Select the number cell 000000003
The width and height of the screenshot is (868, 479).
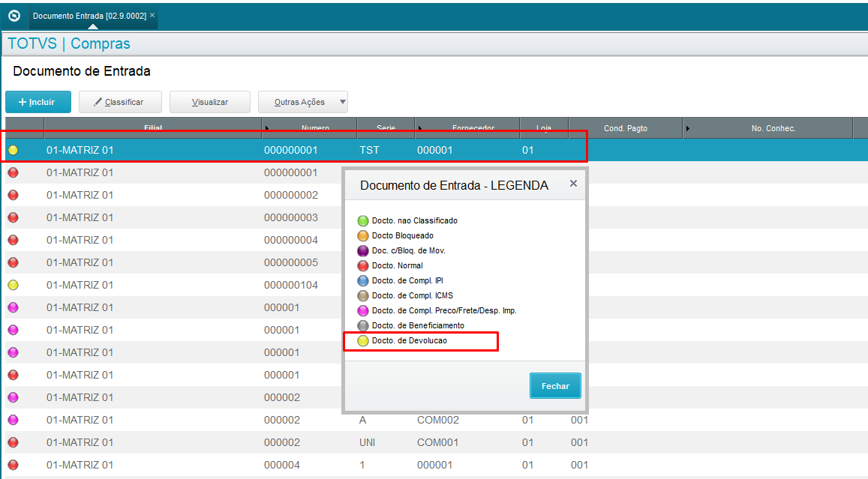[x=290, y=217]
